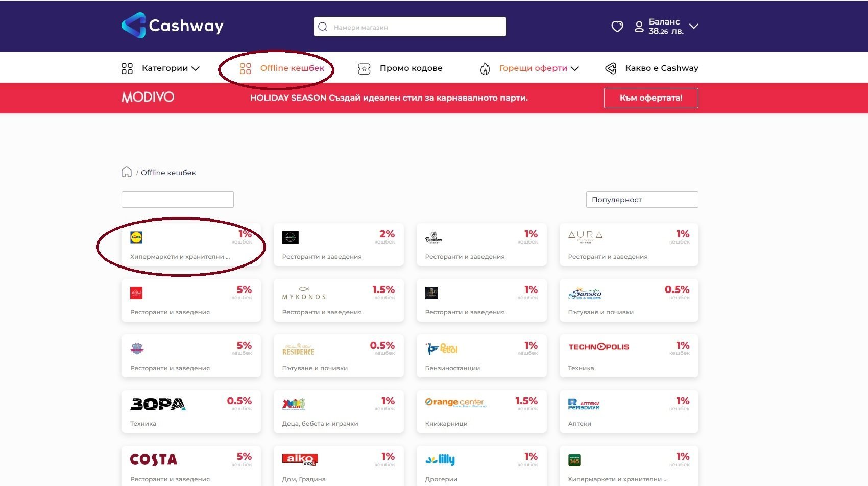868x486 pixels.
Task: Expand the Категории dropdown
Action: click(x=160, y=68)
